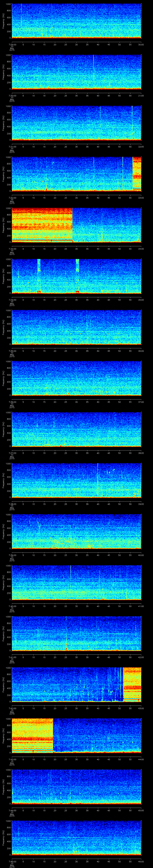The image size is (153, 868).
Task: Select the spectrogram panel starting at 7:35:00
Action: tap(76, 327)
